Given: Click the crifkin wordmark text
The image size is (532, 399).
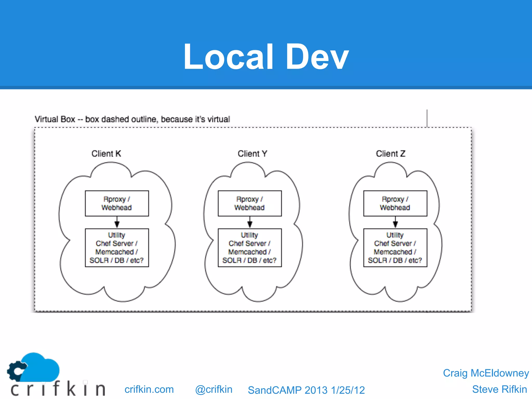Looking at the screenshot, I should click(x=58, y=389).
